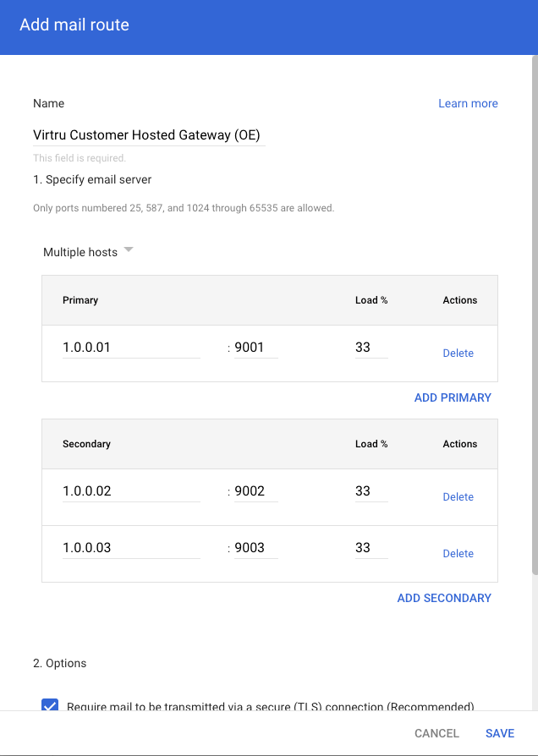Delete the secondary host 1.0.0.02
Screen dimensions: 538x756
tap(458, 496)
